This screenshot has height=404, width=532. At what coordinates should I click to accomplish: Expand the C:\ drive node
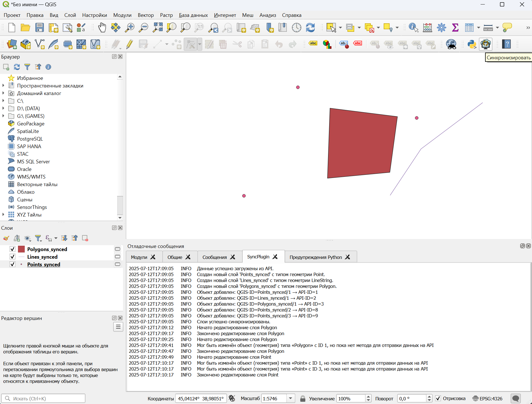click(x=3, y=101)
